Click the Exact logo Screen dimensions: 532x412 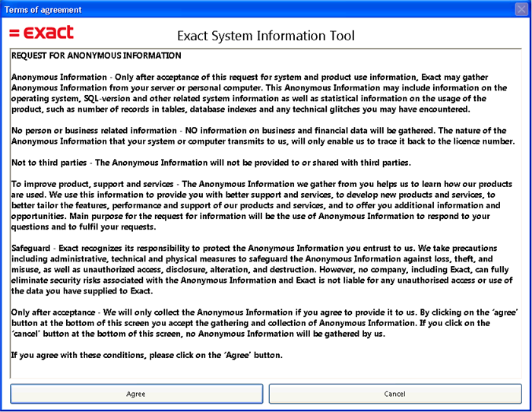(x=41, y=32)
